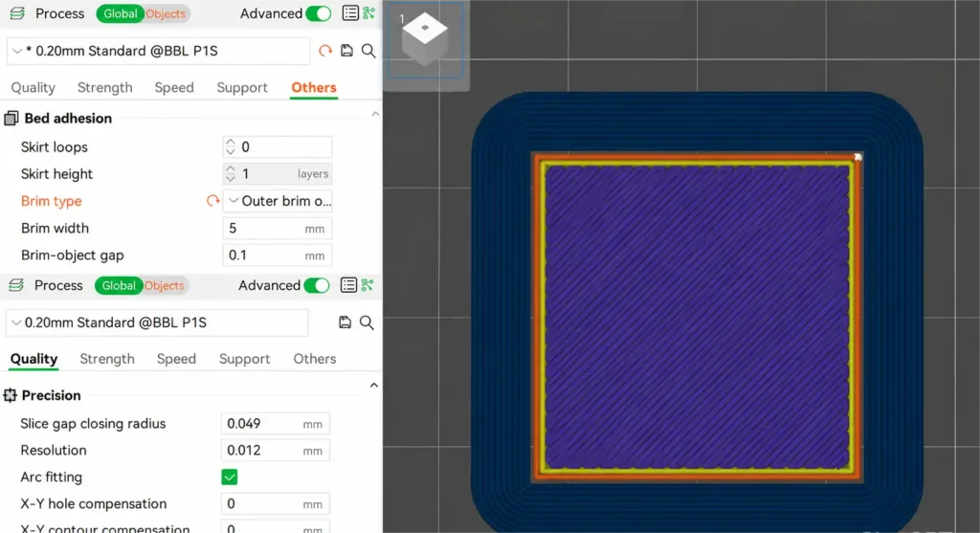Viewport: 980px width, 533px height.
Task: Click the Resolution value field
Action: pos(276,451)
